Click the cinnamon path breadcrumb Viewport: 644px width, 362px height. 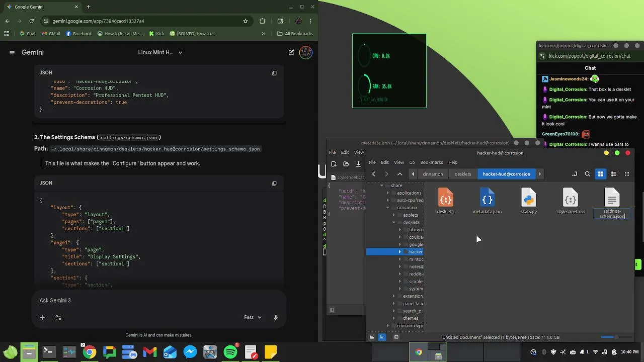click(433, 174)
